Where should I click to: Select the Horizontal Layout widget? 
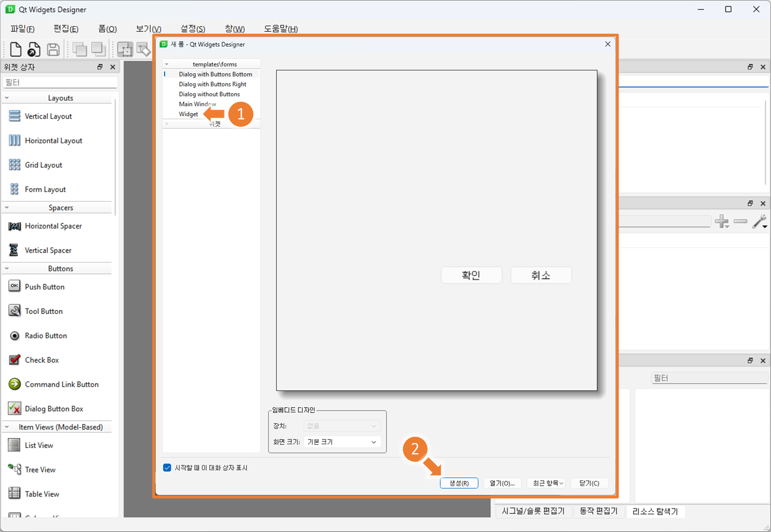(54, 140)
